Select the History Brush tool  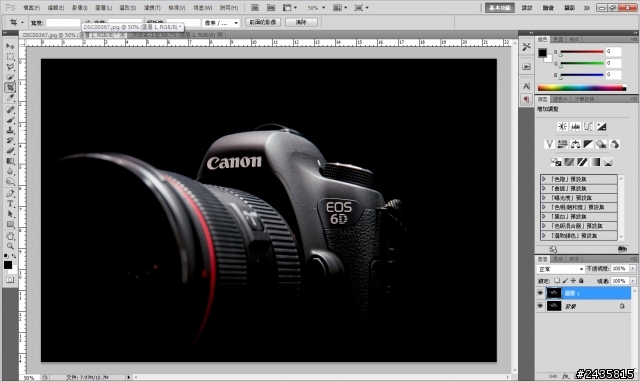coord(10,140)
